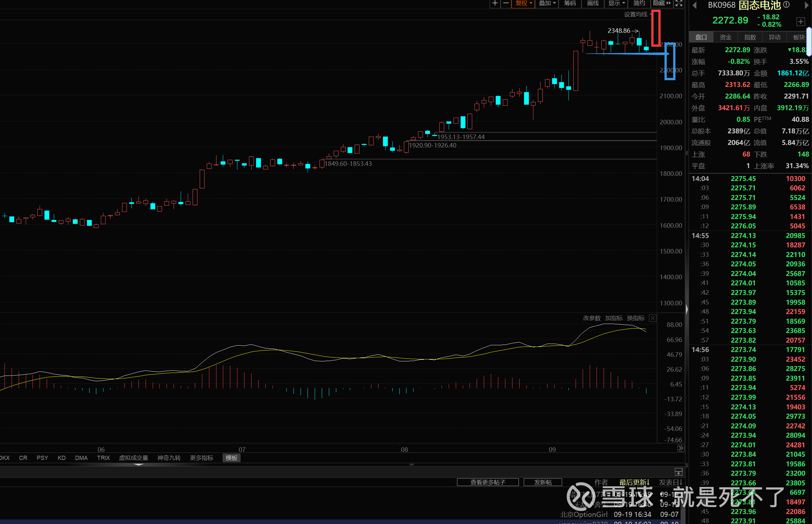Click the timeline scroll-right arrow at chart bottom
This screenshot has width=812, height=524.
[x=680, y=448]
